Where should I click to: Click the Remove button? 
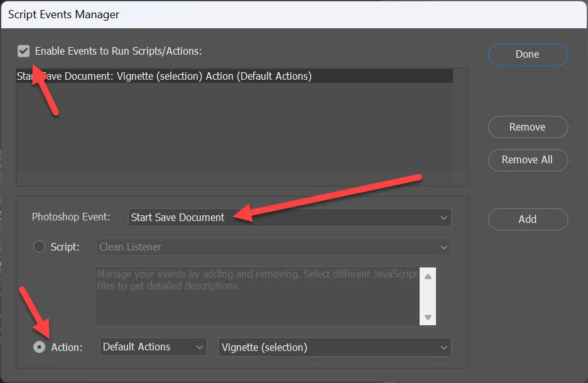pyautogui.click(x=528, y=127)
